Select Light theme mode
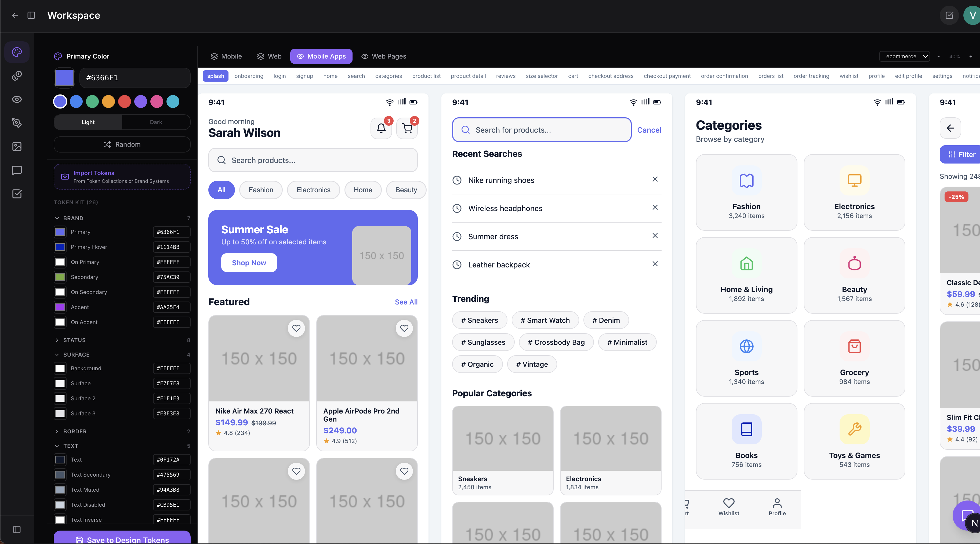Image resolution: width=980 pixels, height=544 pixels. tap(88, 122)
